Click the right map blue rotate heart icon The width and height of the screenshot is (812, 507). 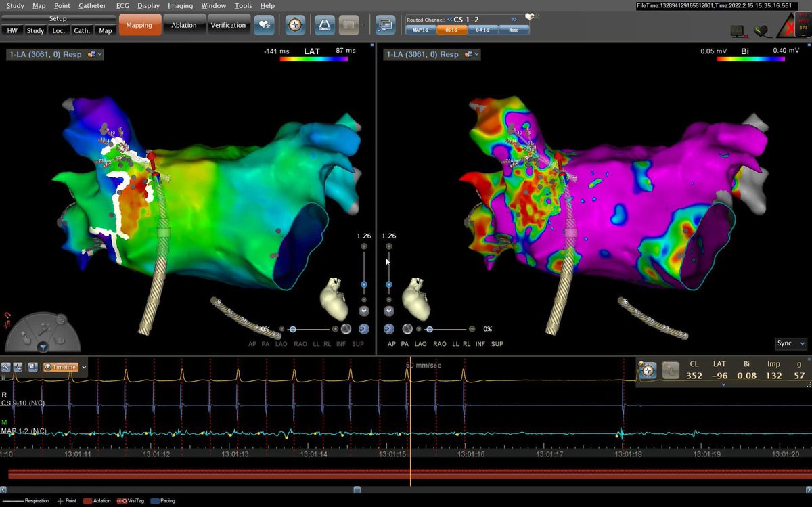[389, 329]
